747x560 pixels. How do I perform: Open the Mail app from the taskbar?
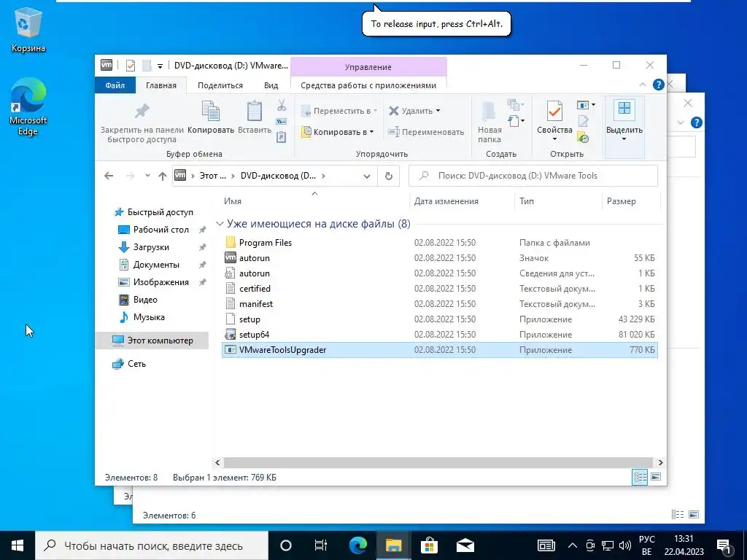465,545
